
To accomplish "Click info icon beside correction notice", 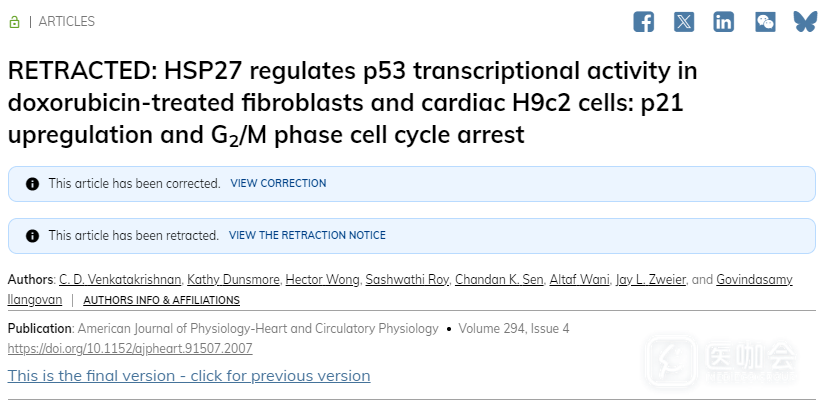I will click(x=32, y=184).
